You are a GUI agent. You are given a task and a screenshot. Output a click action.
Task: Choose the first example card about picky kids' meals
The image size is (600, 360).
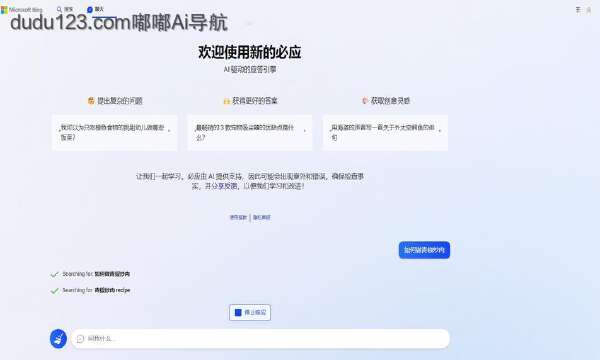[x=115, y=132]
